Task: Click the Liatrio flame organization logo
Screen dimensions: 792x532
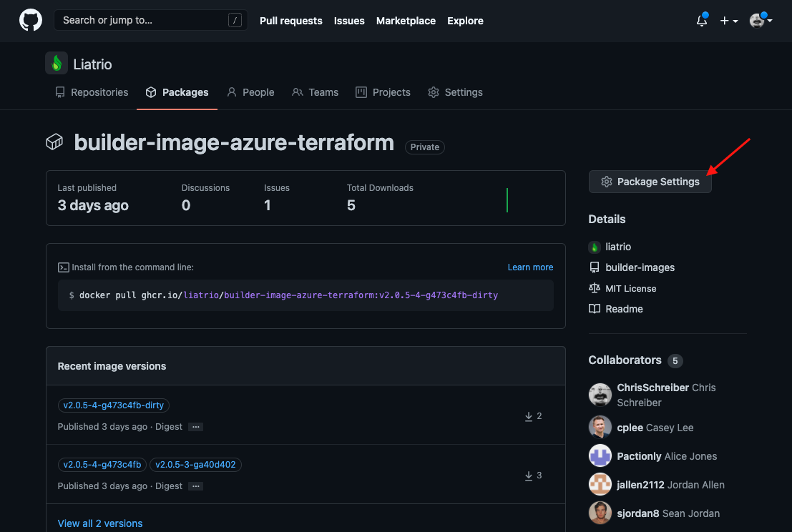Action: (x=57, y=64)
